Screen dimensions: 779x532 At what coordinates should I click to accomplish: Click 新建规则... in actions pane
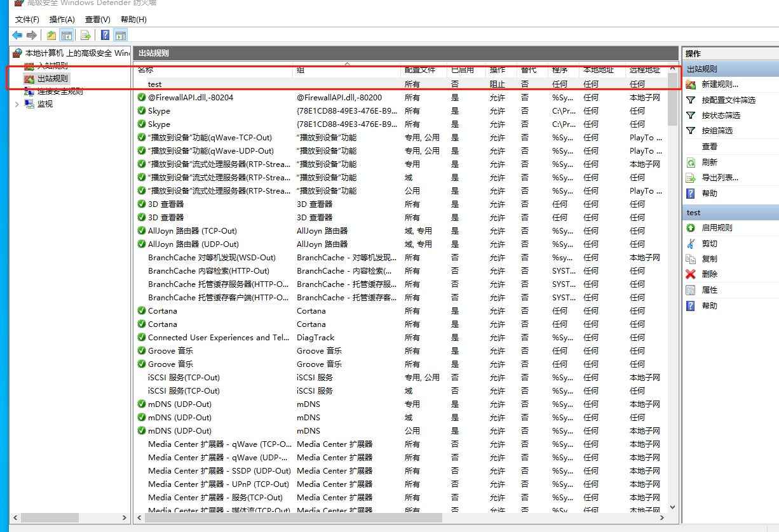tap(720, 84)
